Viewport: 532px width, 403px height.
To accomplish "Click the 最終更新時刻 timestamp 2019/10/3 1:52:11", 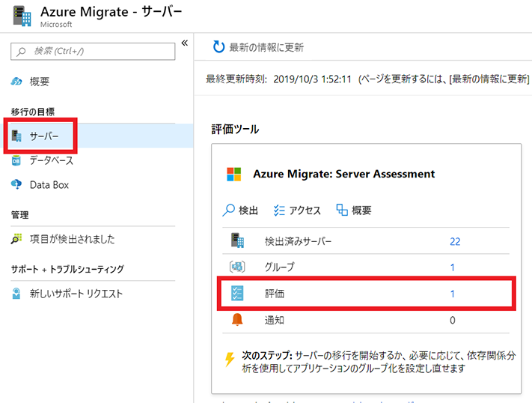I will 312,79.
